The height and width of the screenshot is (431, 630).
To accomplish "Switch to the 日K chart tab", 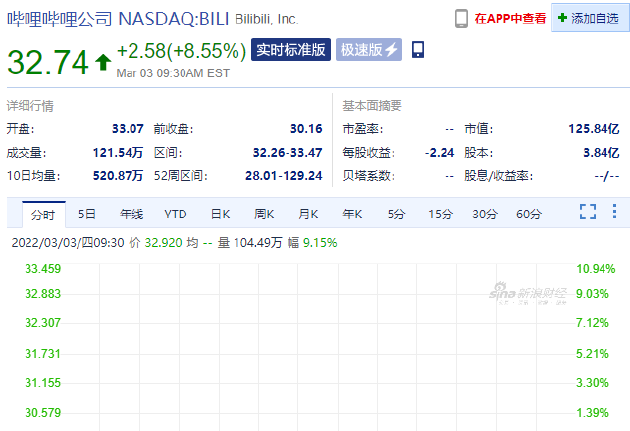I will 221,214.
